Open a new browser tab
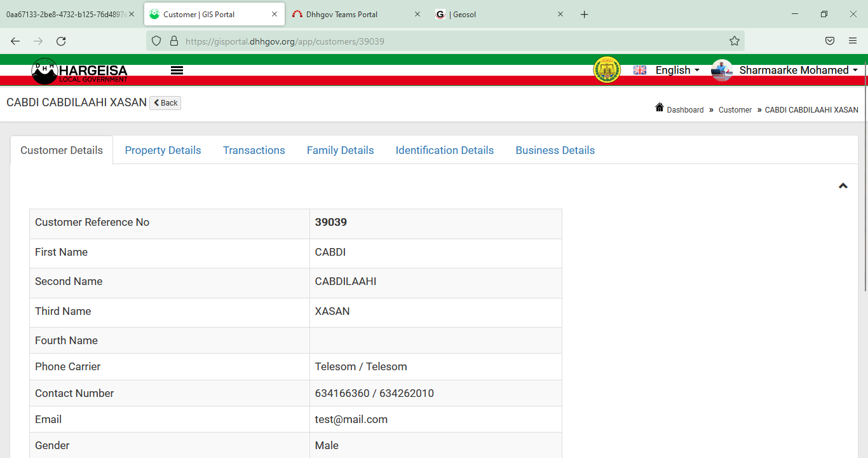The width and height of the screenshot is (868, 458). pyautogui.click(x=585, y=15)
